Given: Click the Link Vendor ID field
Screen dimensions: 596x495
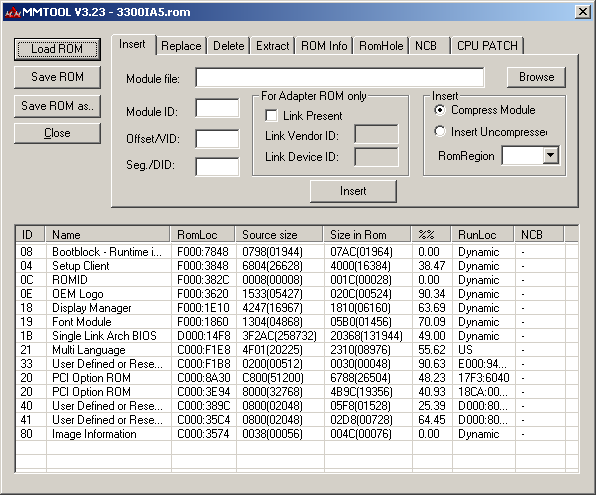Looking at the screenshot, I should click(x=376, y=134).
